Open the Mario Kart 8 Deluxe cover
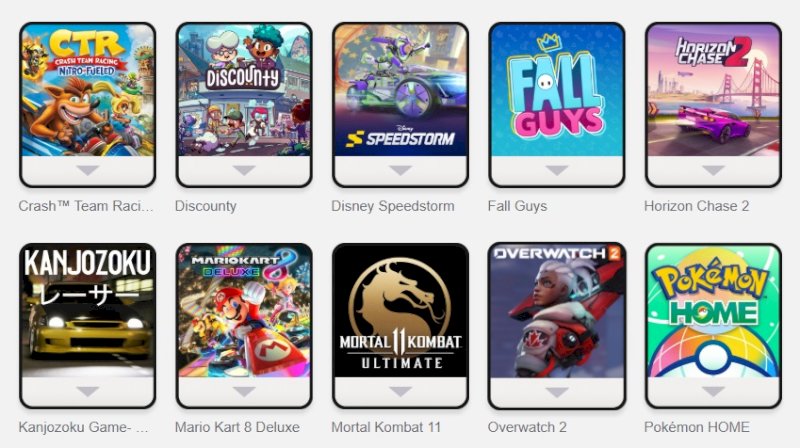This screenshot has height=448, width=800. pyautogui.click(x=244, y=311)
